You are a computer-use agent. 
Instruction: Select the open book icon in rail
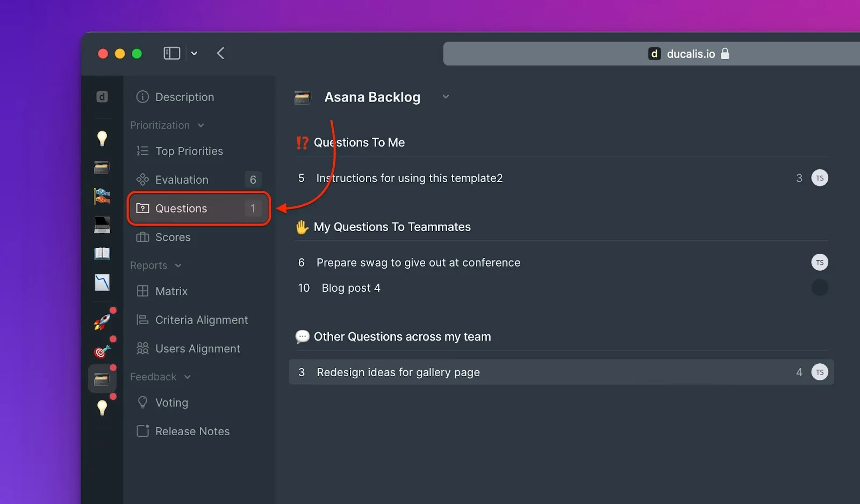102,253
